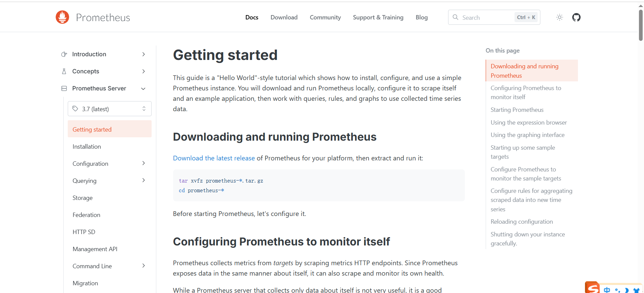Toggle the Chinese input mode indicator

(607, 290)
